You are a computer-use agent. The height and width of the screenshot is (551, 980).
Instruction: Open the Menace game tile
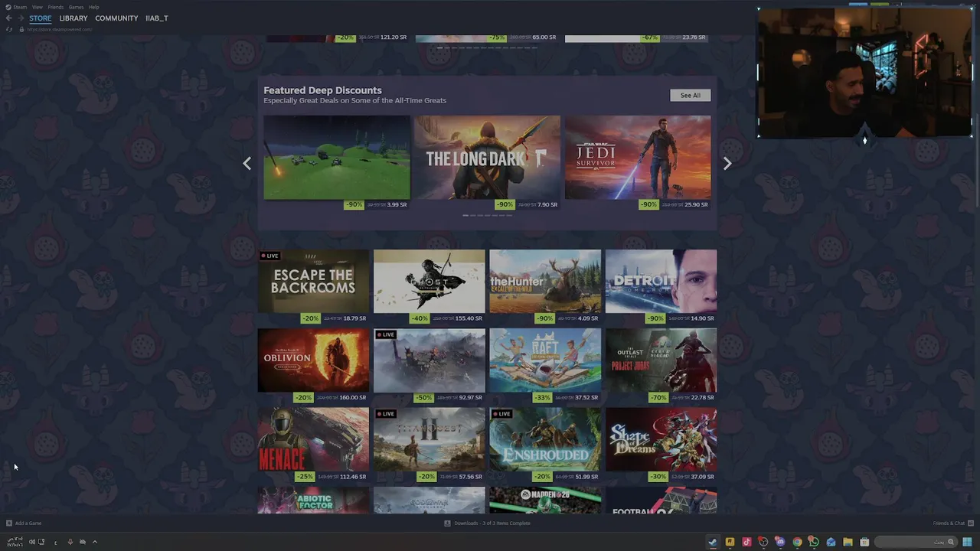pyautogui.click(x=313, y=439)
